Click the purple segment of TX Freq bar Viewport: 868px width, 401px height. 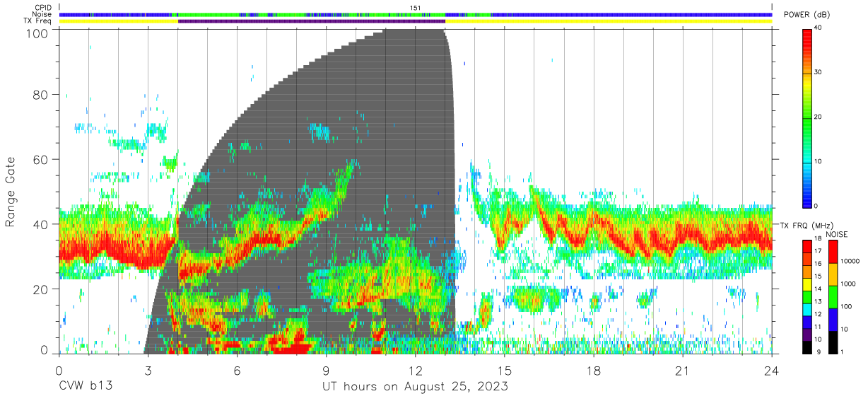pos(312,21)
